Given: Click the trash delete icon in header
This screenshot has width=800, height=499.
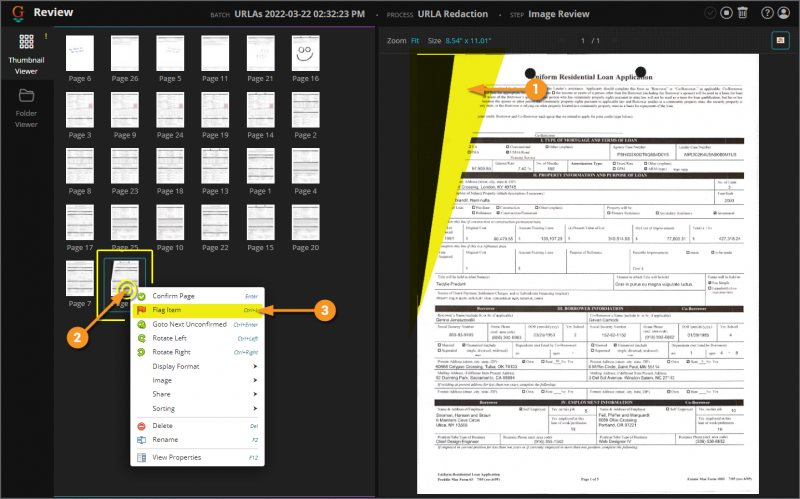Looking at the screenshot, I should 742,13.
